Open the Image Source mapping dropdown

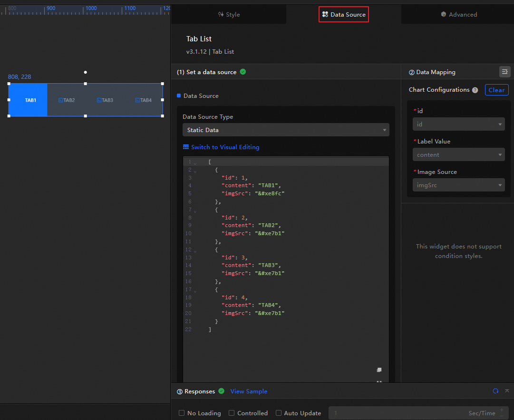coord(458,185)
